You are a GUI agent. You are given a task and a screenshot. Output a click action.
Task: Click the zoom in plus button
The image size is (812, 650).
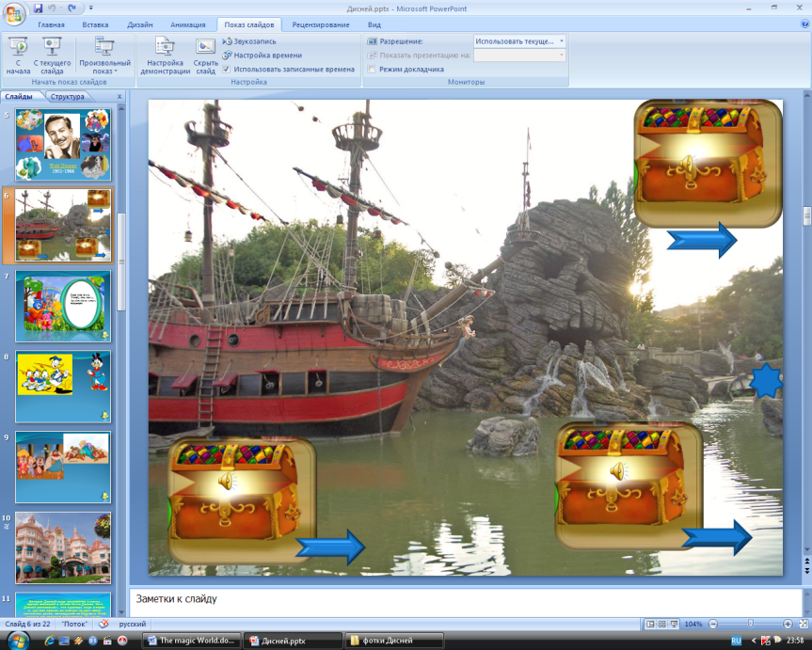click(788, 624)
